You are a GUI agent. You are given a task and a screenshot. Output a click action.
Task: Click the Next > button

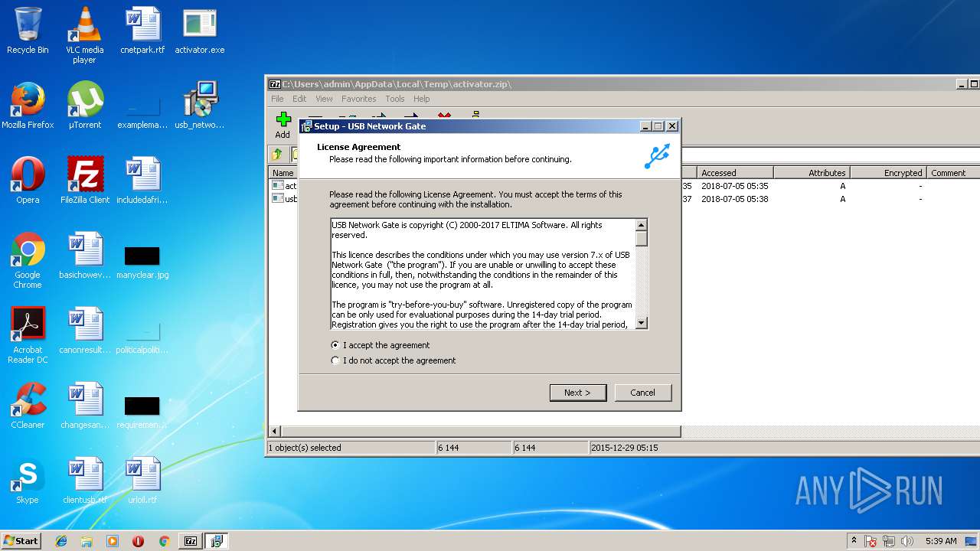[578, 393]
